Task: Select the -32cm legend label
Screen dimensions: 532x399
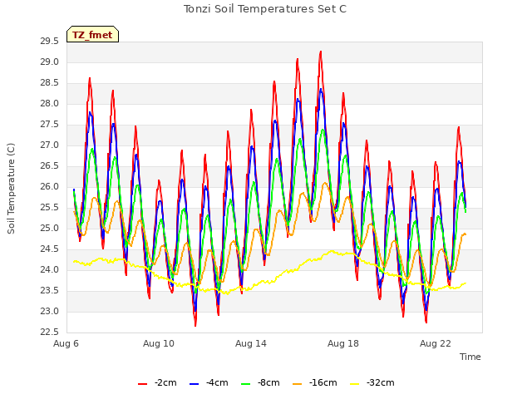Action: 381,382
